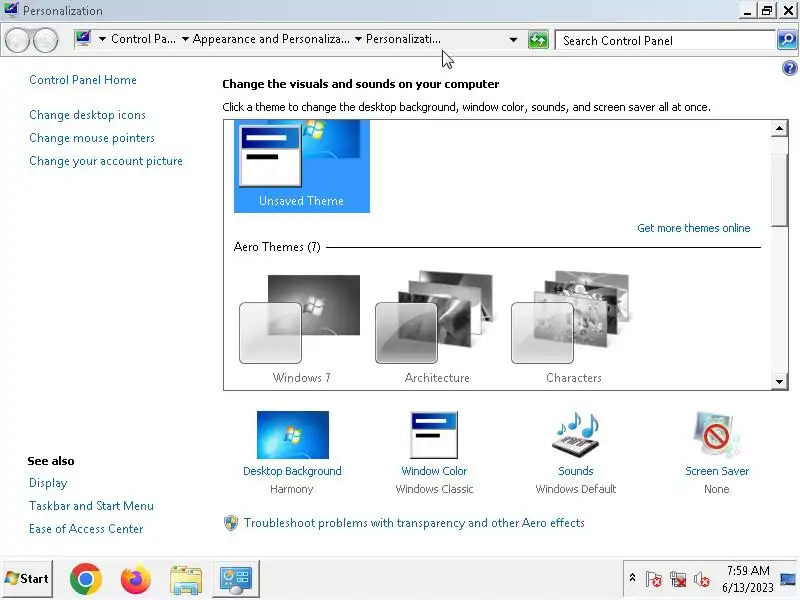800x600 pixels.
Task: Click the Start button
Action: click(28, 579)
